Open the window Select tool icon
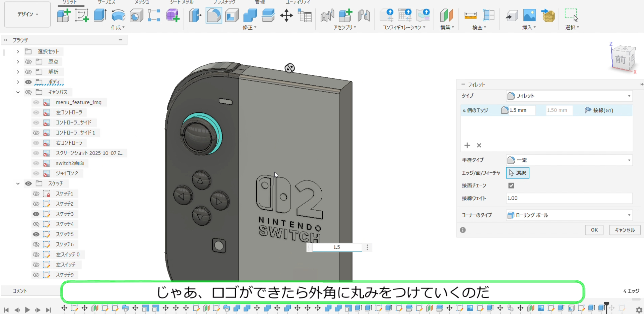The width and height of the screenshot is (644, 314). (x=571, y=15)
